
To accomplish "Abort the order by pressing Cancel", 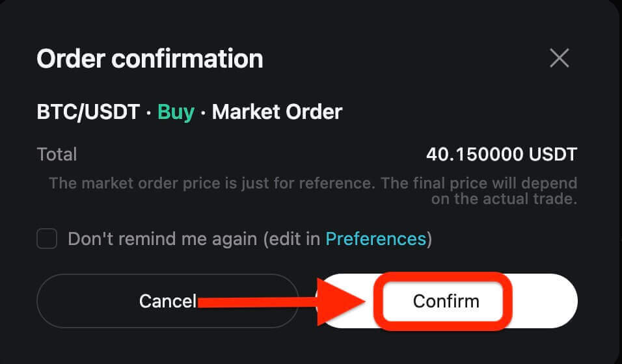I will pos(167,301).
